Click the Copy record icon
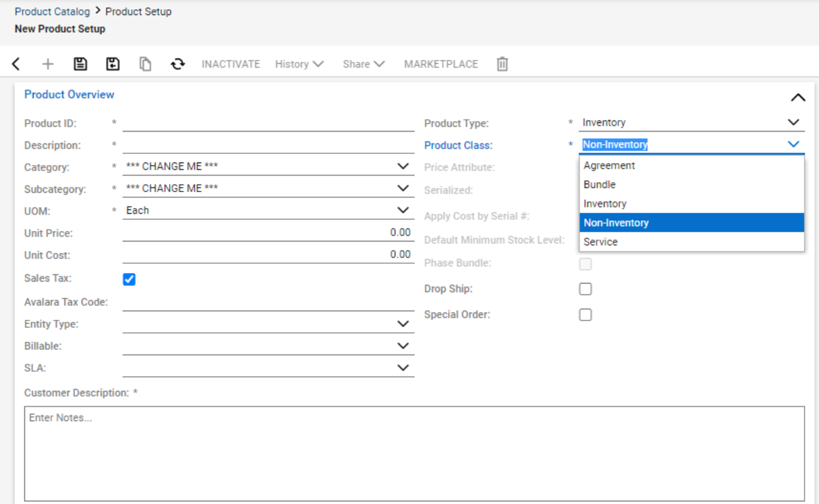 (x=145, y=64)
